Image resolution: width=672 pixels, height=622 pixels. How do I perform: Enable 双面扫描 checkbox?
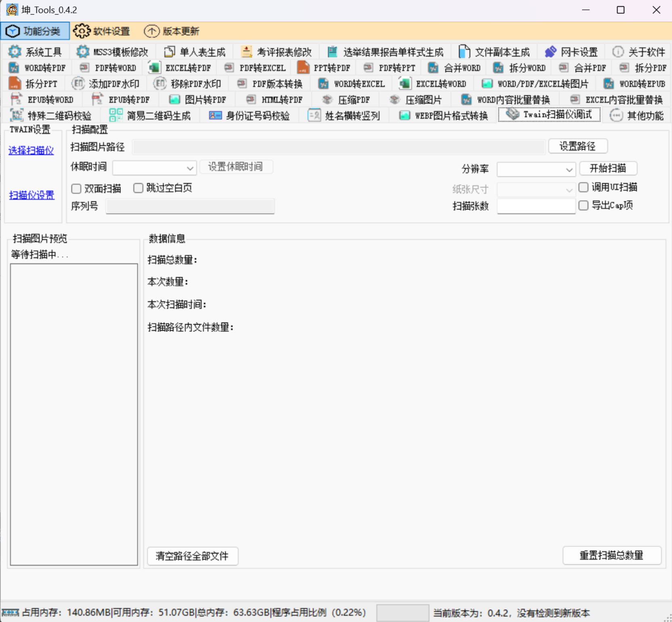pyautogui.click(x=76, y=189)
